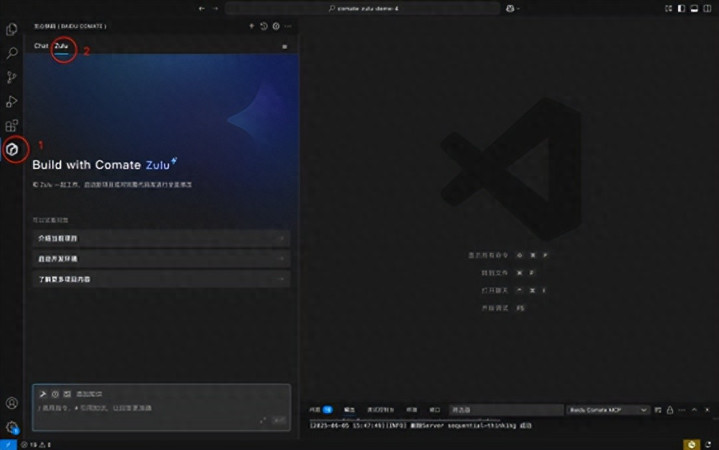Click the conversation history icon in Comate header

264,26
